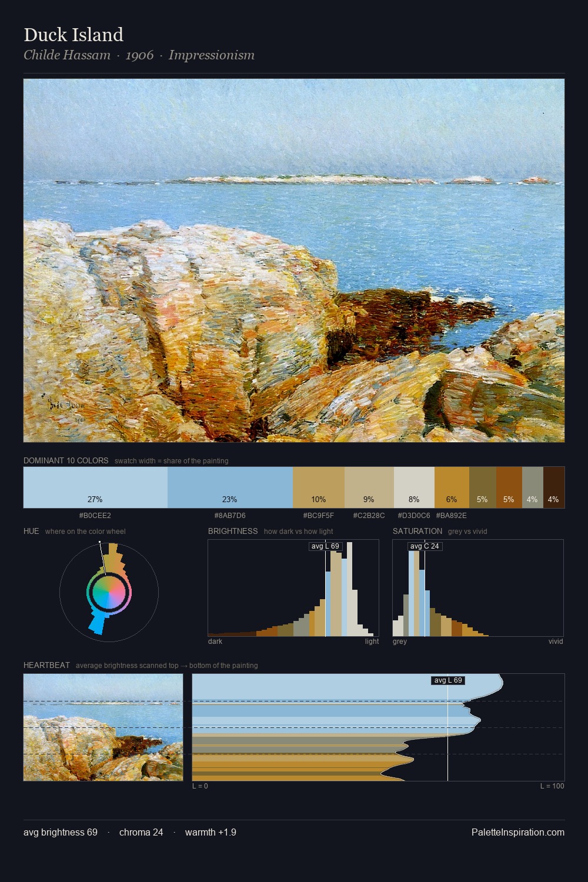Click the hex code #D3D0C6
The image size is (588, 882).
click(414, 516)
